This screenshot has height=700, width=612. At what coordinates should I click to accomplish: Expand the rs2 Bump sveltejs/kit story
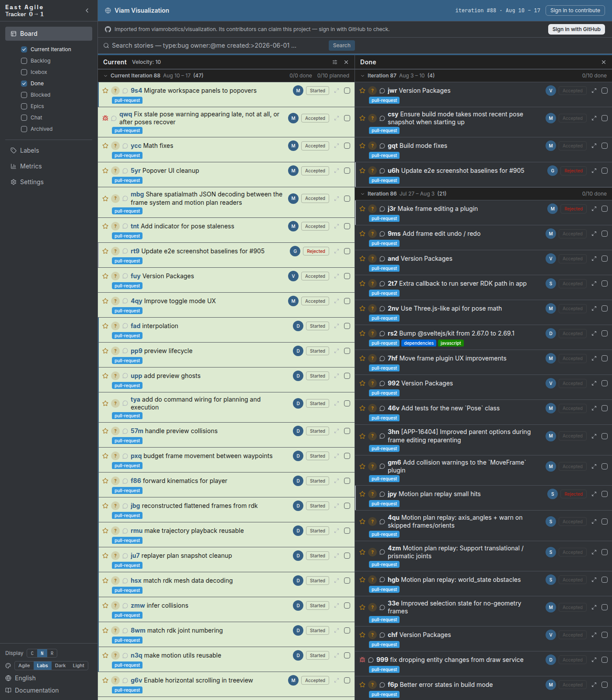tap(594, 333)
